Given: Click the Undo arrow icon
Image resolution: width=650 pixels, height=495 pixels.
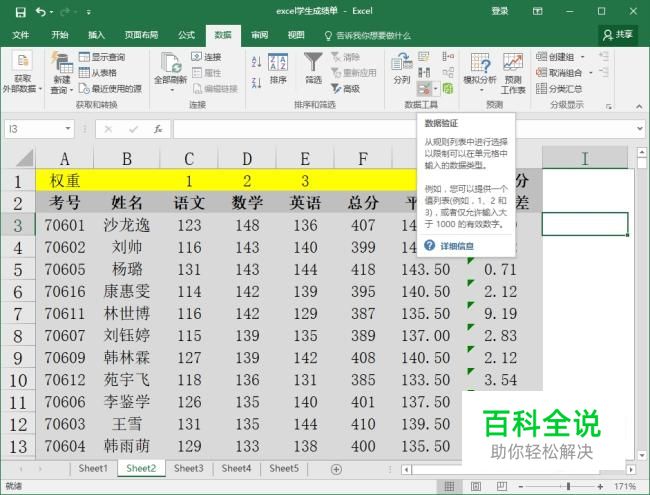Looking at the screenshot, I should (x=41, y=12).
